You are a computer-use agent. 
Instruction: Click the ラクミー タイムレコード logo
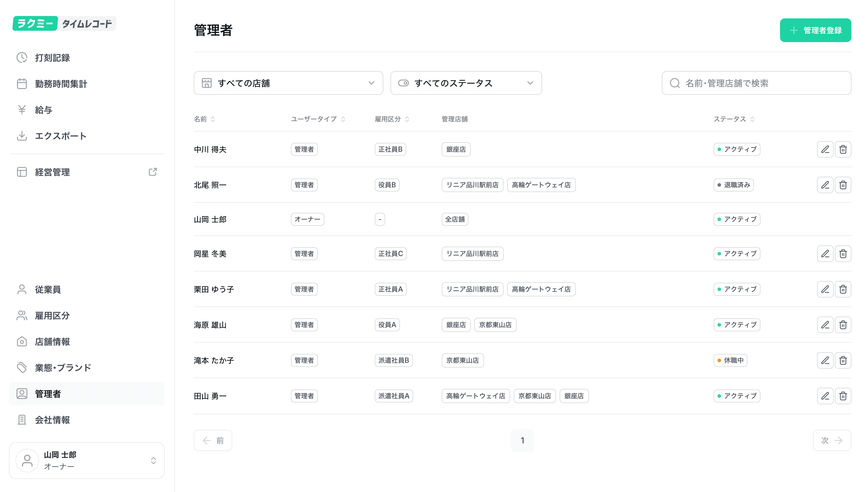(64, 23)
